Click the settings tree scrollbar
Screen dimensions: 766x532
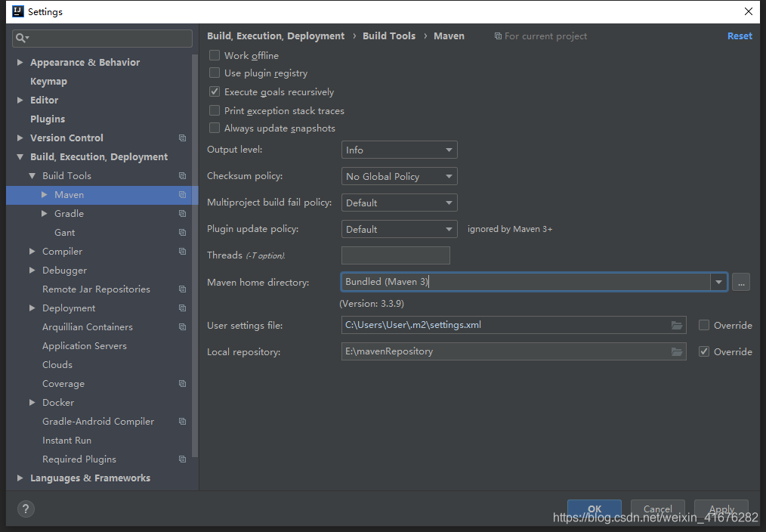pos(196,254)
